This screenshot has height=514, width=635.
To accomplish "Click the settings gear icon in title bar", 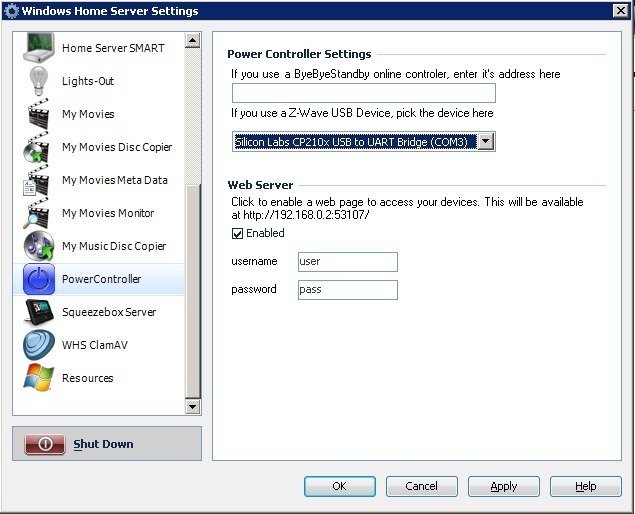I will click(x=11, y=11).
